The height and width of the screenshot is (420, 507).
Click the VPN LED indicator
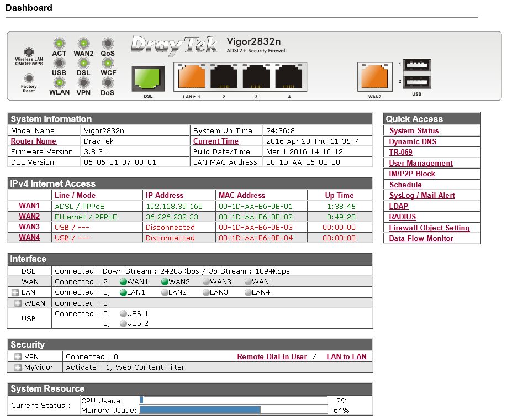(x=83, y=82)
